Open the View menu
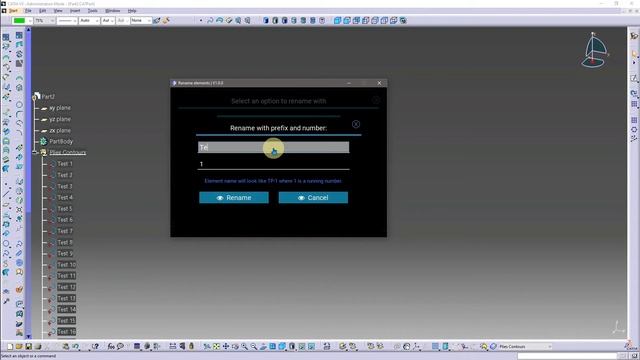 pyautogui.click(x=58, y=11)
